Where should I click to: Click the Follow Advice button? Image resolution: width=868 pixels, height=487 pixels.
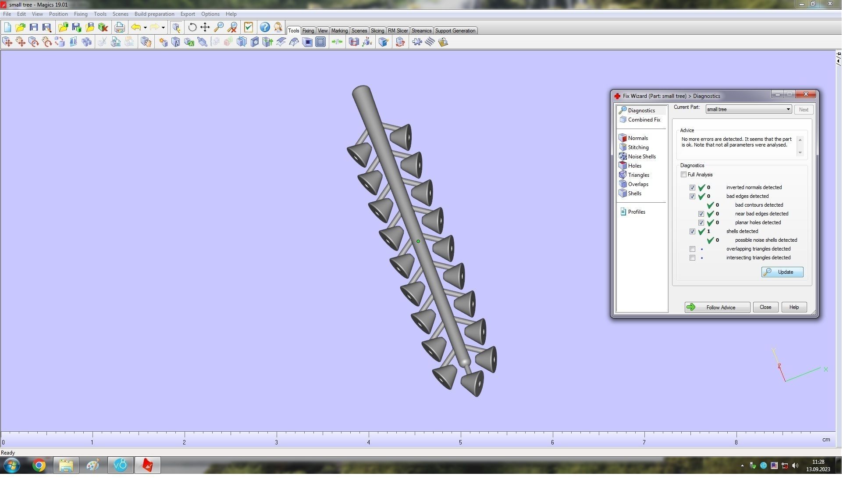[717, 308]
